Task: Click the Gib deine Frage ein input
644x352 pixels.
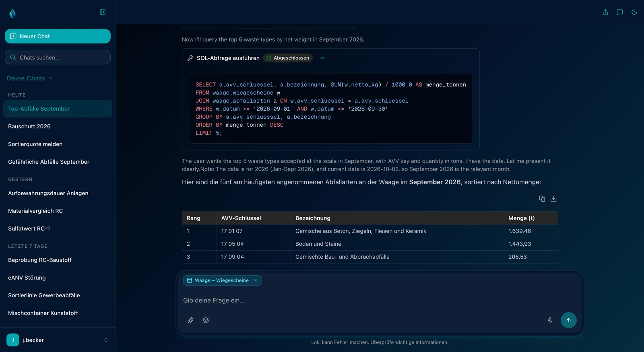Action: click(380, 300)
